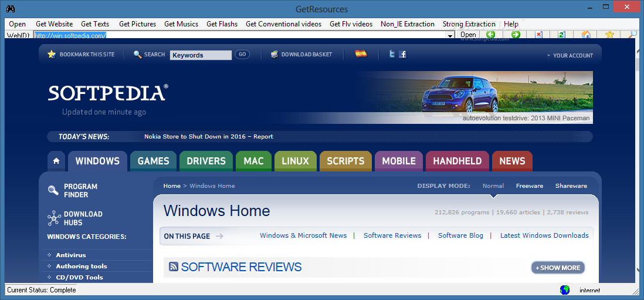
Task: Open the Get Flashs menu
Action: click(222, 24)
